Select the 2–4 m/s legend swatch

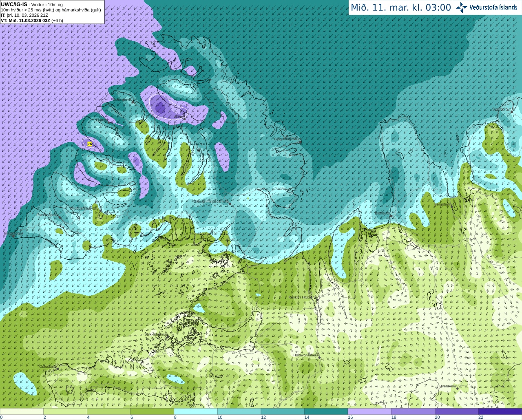65,411
